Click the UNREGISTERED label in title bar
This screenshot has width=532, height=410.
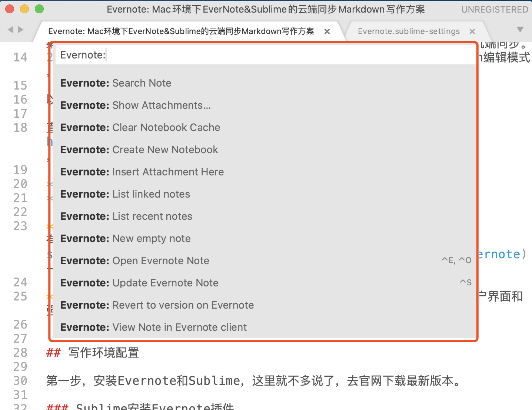point(495,10)
